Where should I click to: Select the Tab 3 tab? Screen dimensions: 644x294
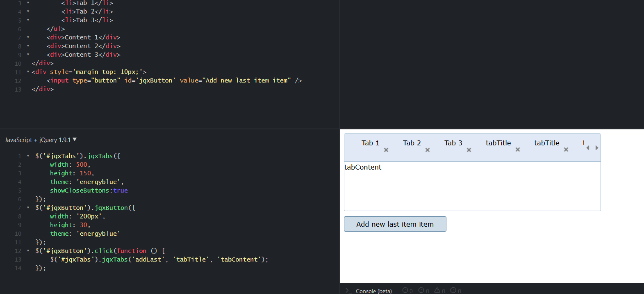[x=453, y=143]
